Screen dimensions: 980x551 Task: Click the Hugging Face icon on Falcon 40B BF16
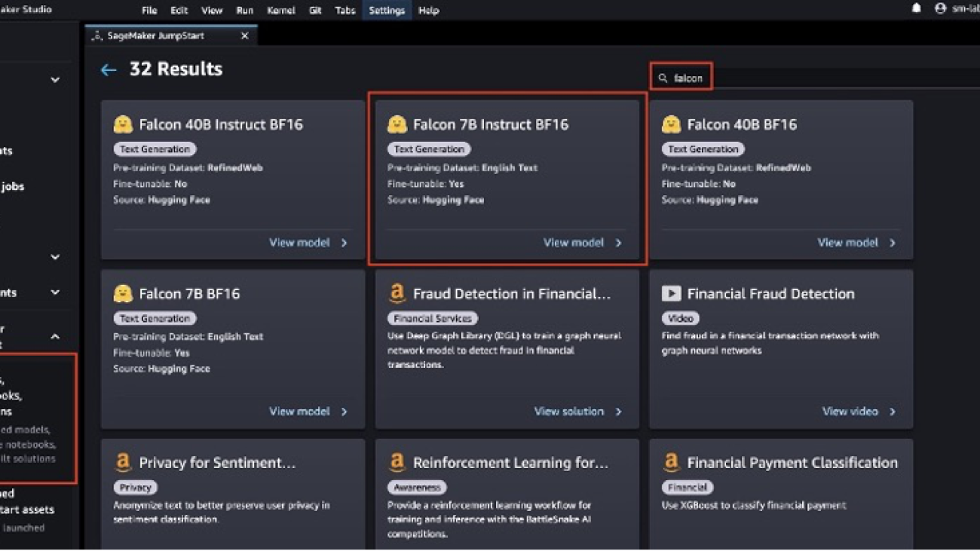[x=671, y=124]
